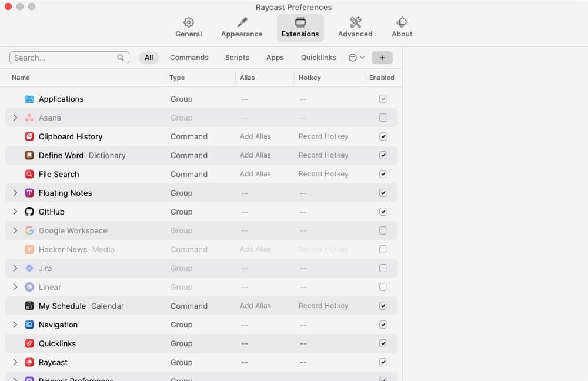This screenshot has width=588, height=381.
Task: Click the Jira icon
Action: point(29,268)
